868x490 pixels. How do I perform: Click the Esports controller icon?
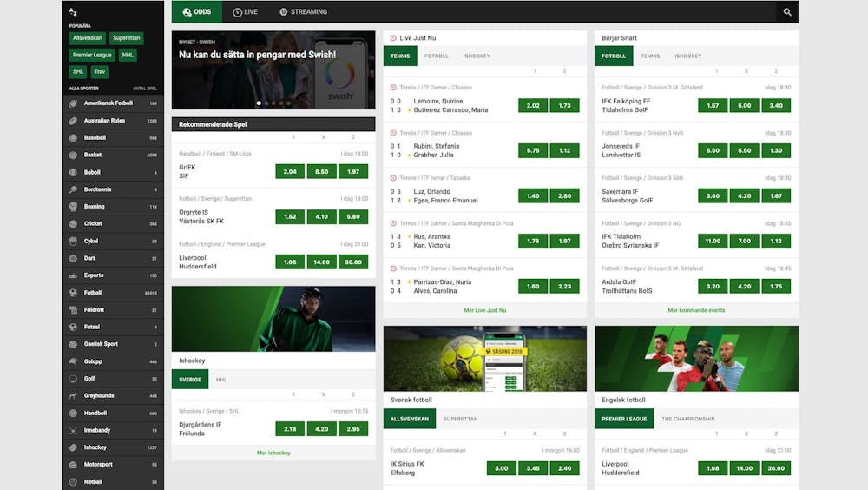click(x=73, y=275)
